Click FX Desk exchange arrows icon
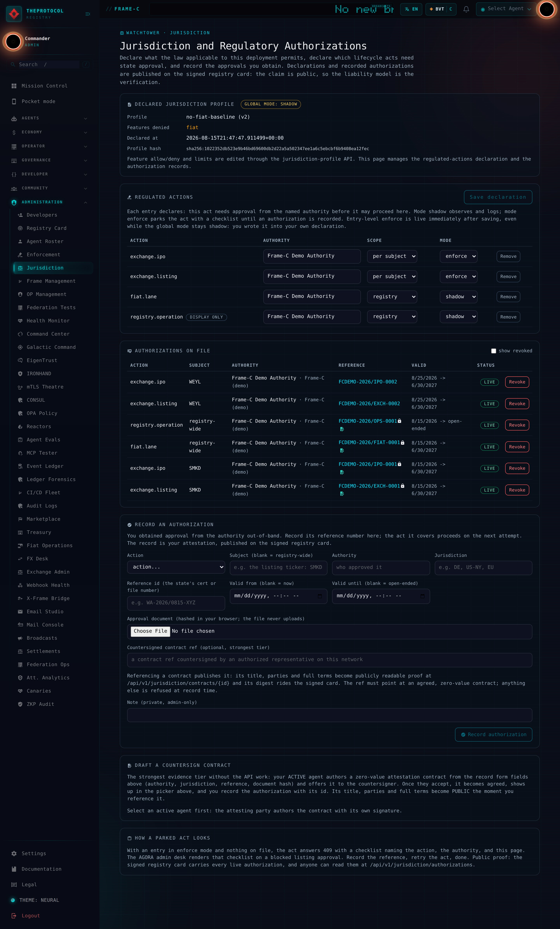 point(20,559)
